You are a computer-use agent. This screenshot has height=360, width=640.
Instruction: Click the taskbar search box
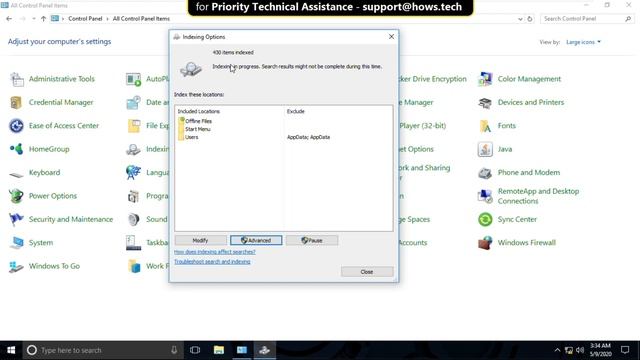point(102,350)
